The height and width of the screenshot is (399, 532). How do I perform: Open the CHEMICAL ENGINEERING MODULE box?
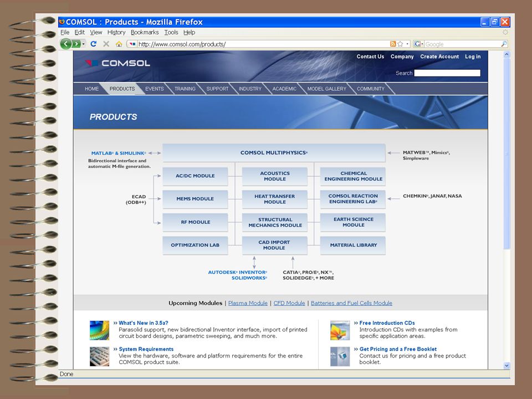(353, 176)
